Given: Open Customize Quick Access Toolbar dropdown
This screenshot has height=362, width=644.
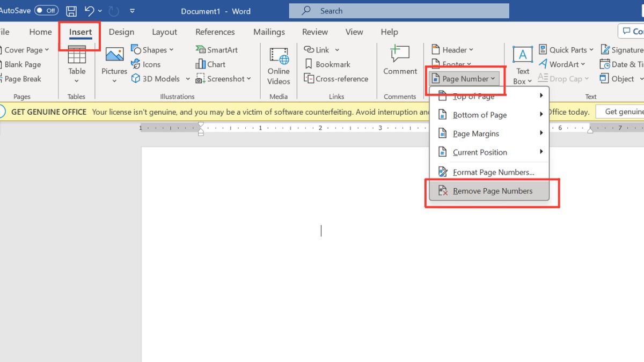Looking at the screenshot, I should [x=133, y=11].
